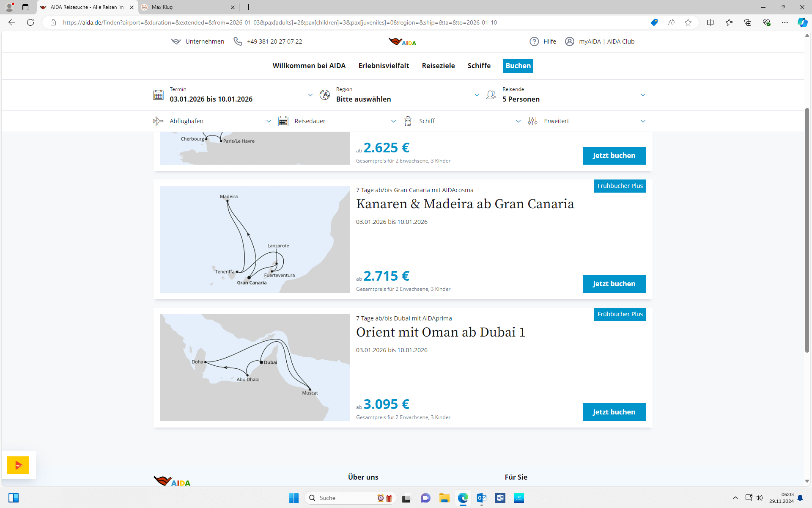Image resolution: width=812 pixels, height=508 pixels.
Task: Click the Termin calendar icon
Action: 158,95
